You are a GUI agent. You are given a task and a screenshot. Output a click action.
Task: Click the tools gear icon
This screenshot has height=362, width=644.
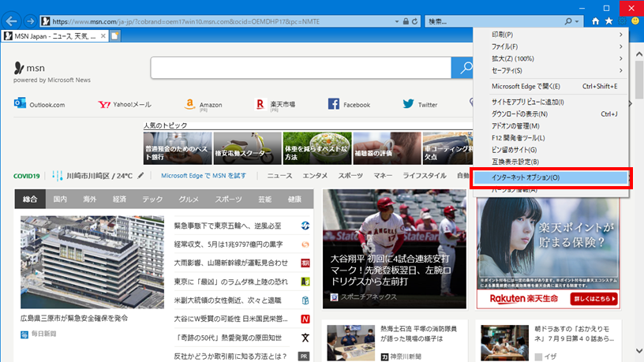[x=622, y=21]
